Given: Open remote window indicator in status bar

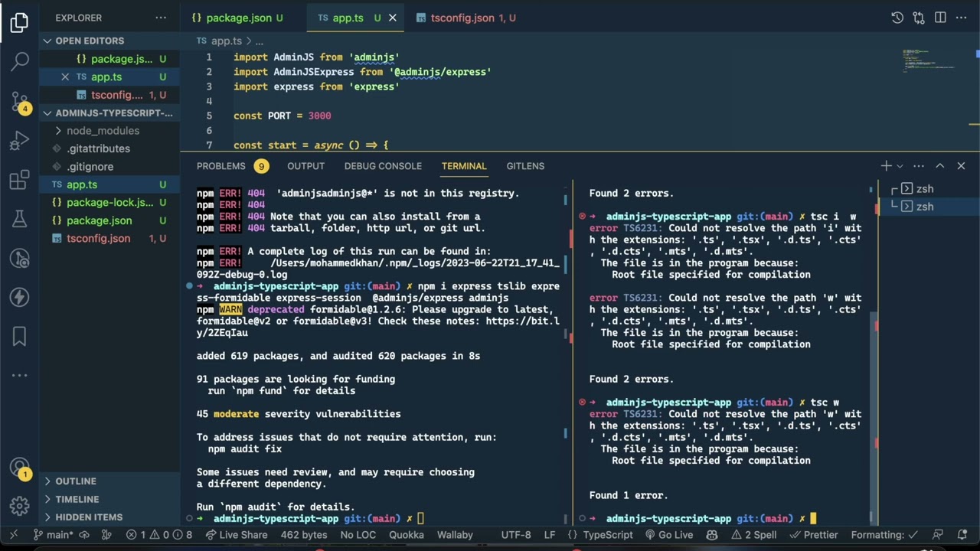Looking at the screenshot, I should pyautogui.click(x=13, y=535).
